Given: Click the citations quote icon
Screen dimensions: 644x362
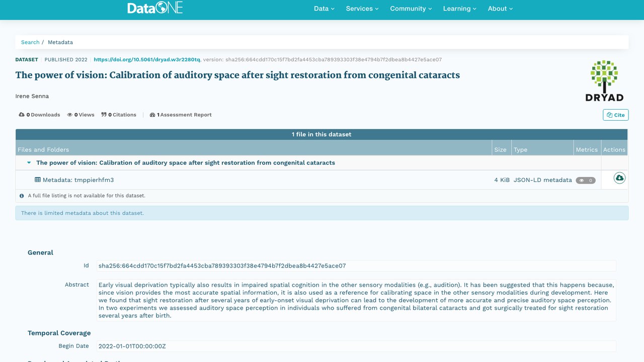Looking at the screenshot, I should pyautogui.click(x=104, y=115).
